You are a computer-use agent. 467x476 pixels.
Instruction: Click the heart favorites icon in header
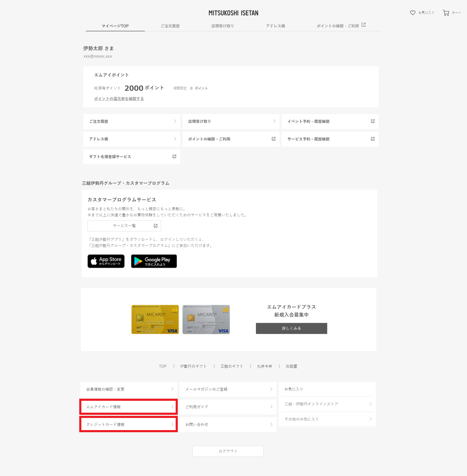click(413, 13)
